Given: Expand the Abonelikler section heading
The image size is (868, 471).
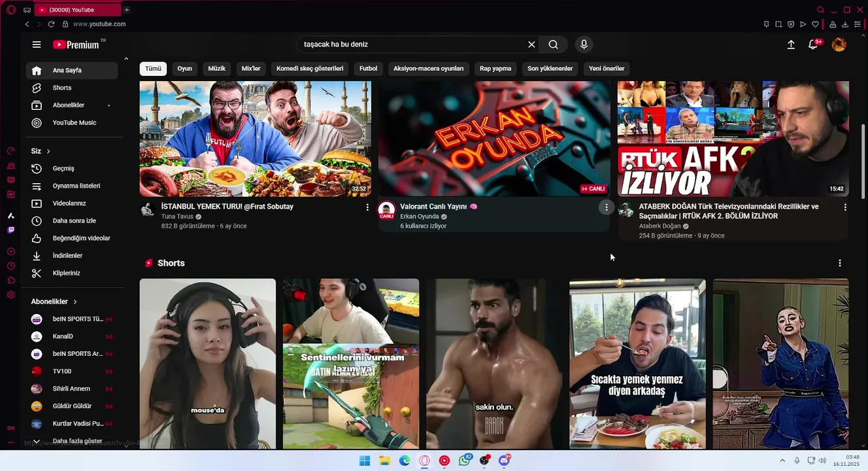Looking at the screenshot, I should [54, 302].
